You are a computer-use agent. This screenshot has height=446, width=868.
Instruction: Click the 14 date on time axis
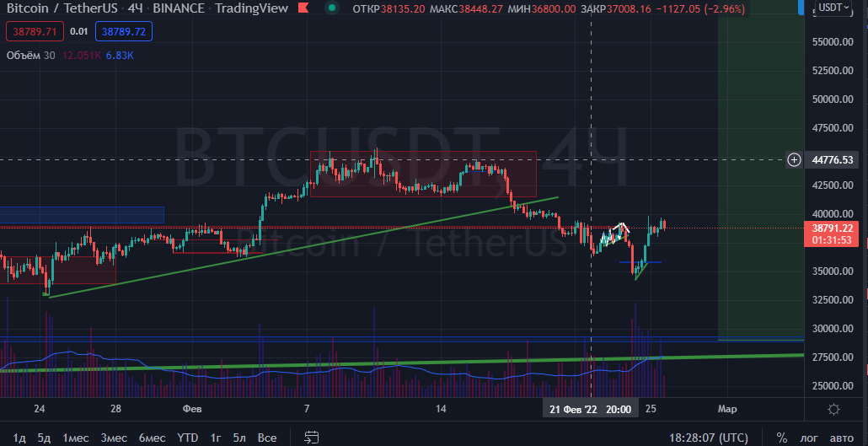pos(440,410)
